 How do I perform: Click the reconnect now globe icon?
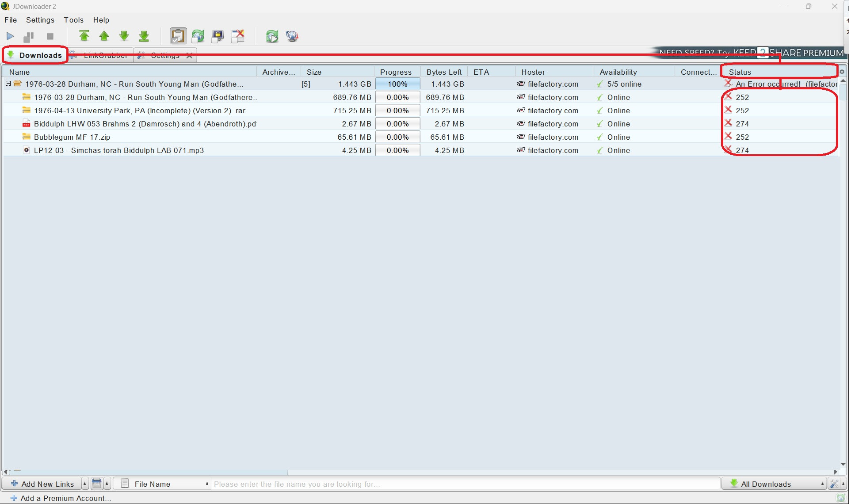click(272, 36)
